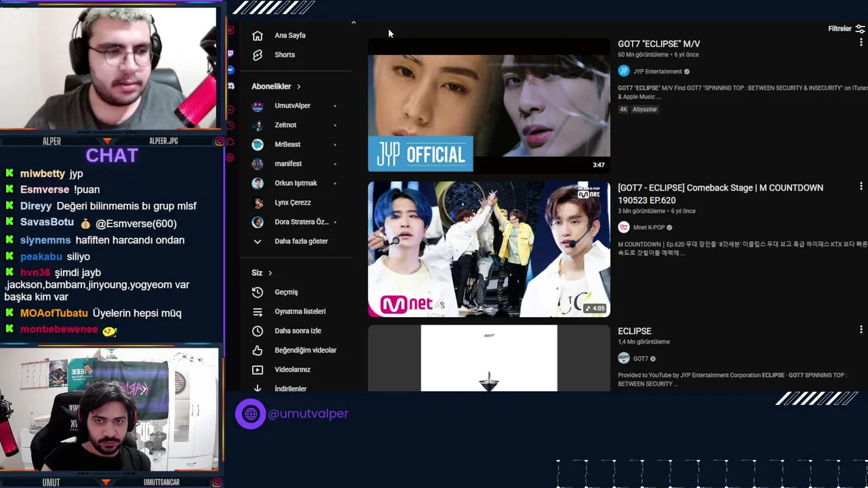Open GOT7 channel avatar under ECLIPSE
The width and height of the screenshot is (868, 488).
tap(624, 358)
